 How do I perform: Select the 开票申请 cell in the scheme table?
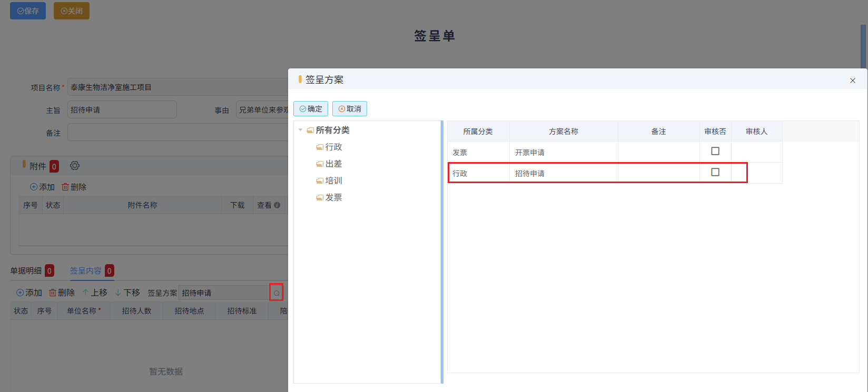click(564, 152)
